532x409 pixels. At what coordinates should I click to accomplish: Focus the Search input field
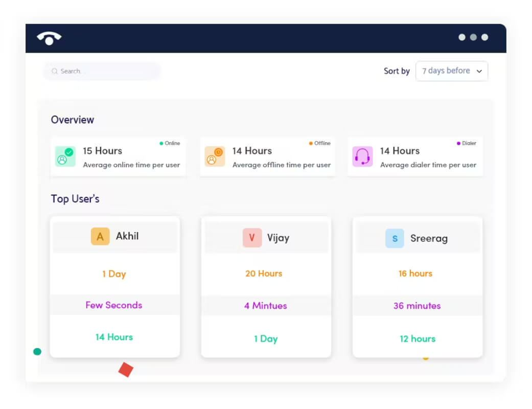click(x=102, y=71)
